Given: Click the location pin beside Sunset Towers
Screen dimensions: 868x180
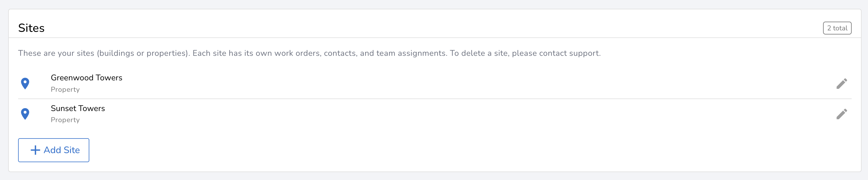Looking at the screenshot, I should coord(25,114).
